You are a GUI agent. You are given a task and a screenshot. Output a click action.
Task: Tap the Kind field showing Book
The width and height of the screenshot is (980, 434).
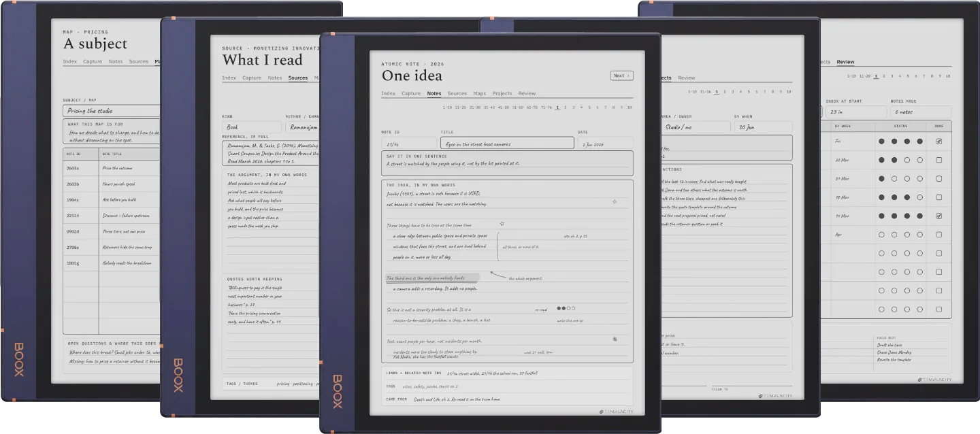252,127
